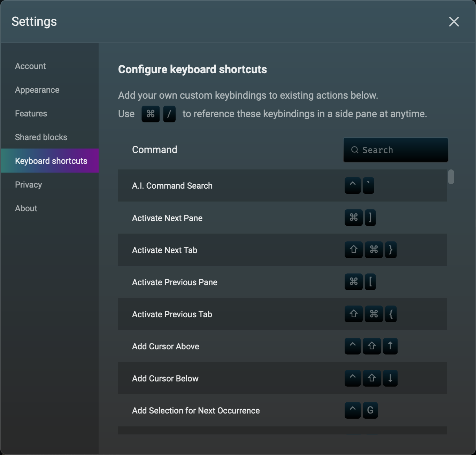Click the backtick key for A.I. Command Search

(368, 185)
